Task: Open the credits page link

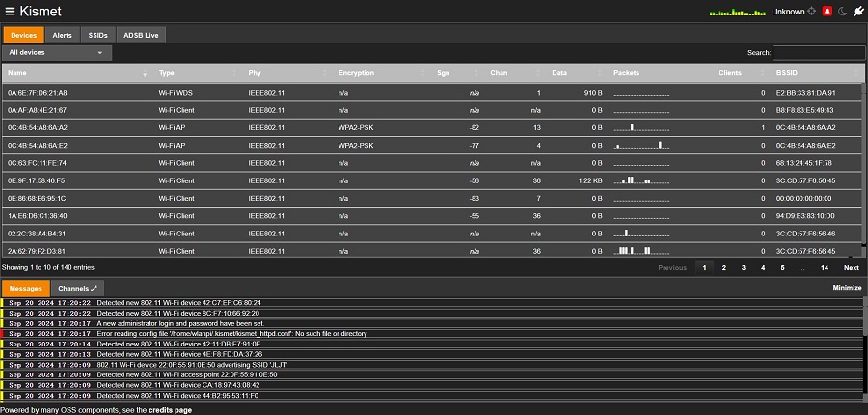Action: pos(170,410)
